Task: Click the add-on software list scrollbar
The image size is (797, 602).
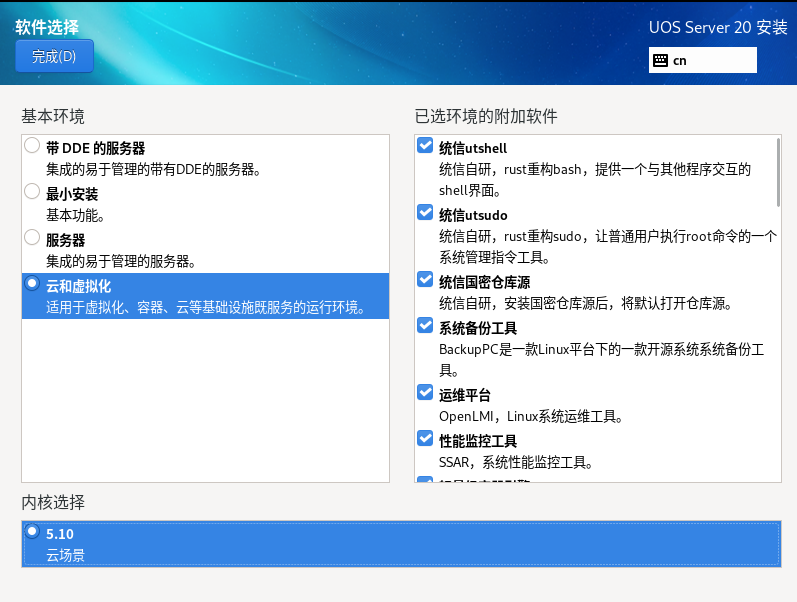Action: pyautogui.click(x=778, y=173)
